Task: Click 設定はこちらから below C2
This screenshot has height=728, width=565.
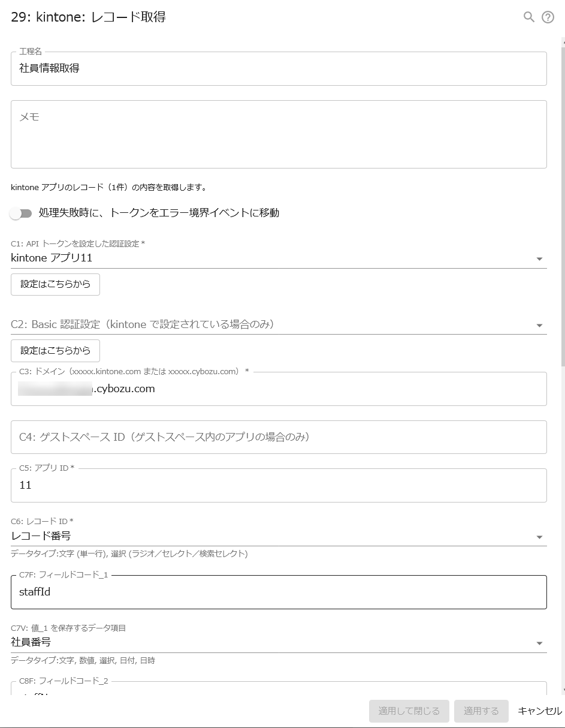Action: pos(55,350)
